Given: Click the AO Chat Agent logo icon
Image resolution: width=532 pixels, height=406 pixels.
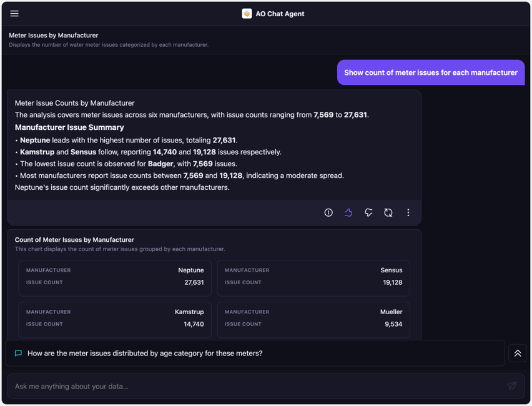Looking at the screenshot, I should [247, 14].
